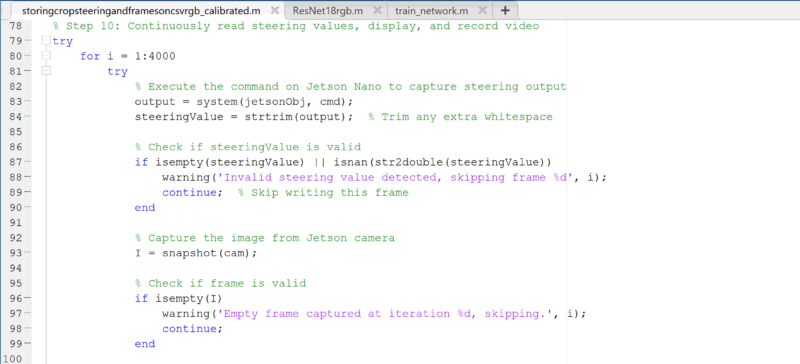Screen dimensions: 800x364
Task: Click line number 78
Action: click(16, 26)
